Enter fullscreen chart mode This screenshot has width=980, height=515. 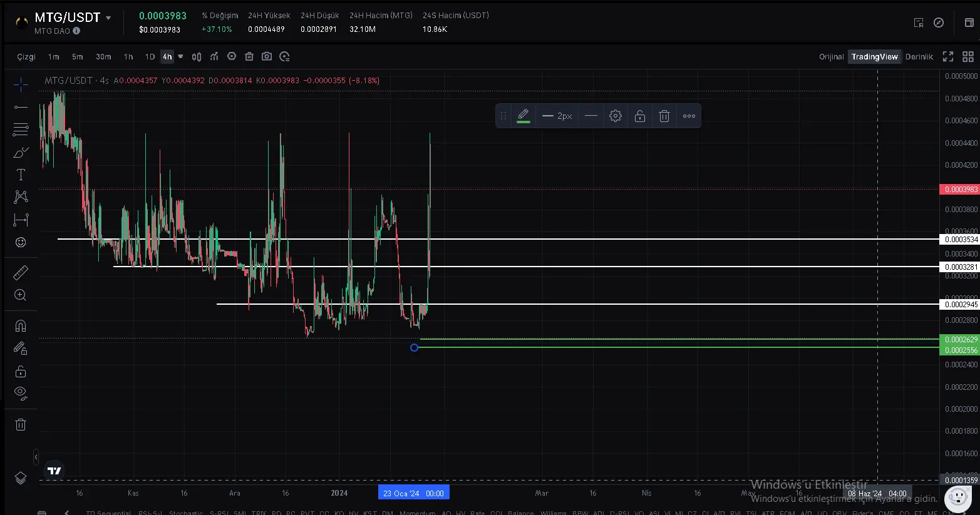(948, 56)
